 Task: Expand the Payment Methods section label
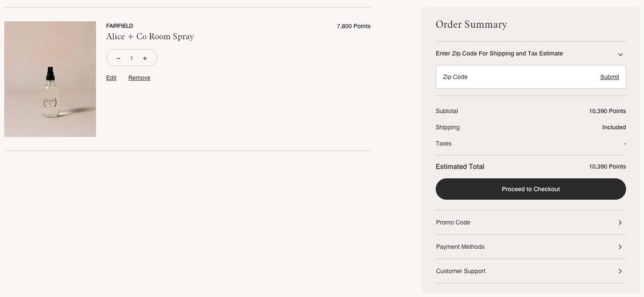[x=460, y=247]
